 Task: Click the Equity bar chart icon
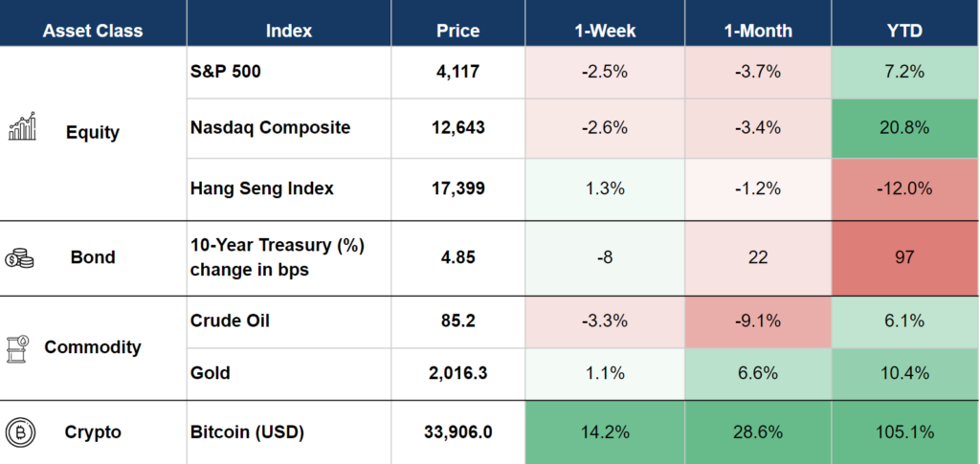click(22, 126)
